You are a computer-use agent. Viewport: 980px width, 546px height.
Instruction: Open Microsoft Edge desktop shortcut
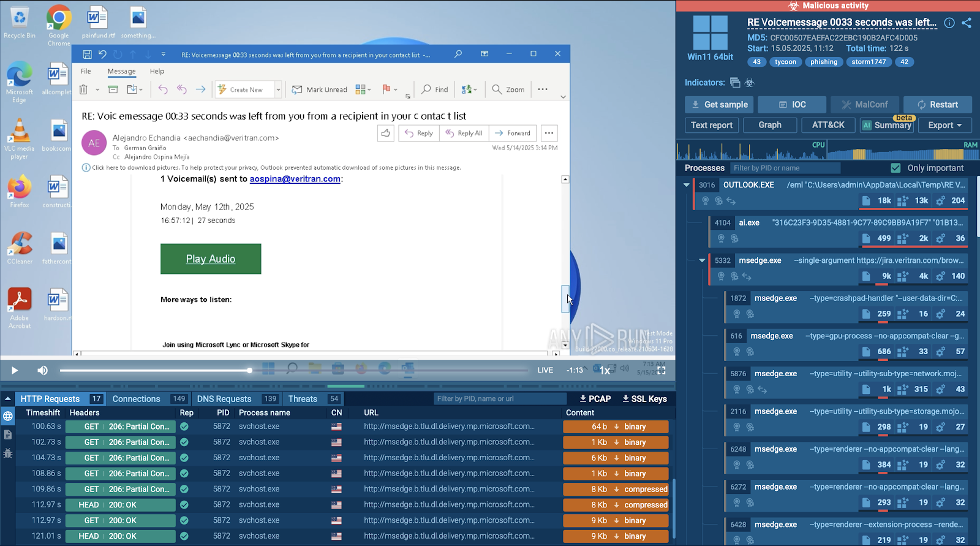[20, 83]
